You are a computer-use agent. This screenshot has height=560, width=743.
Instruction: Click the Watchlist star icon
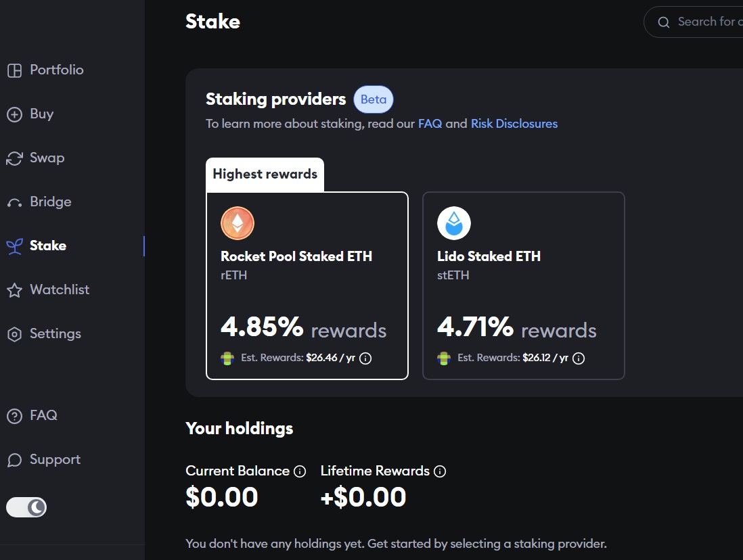coord(14,290)
